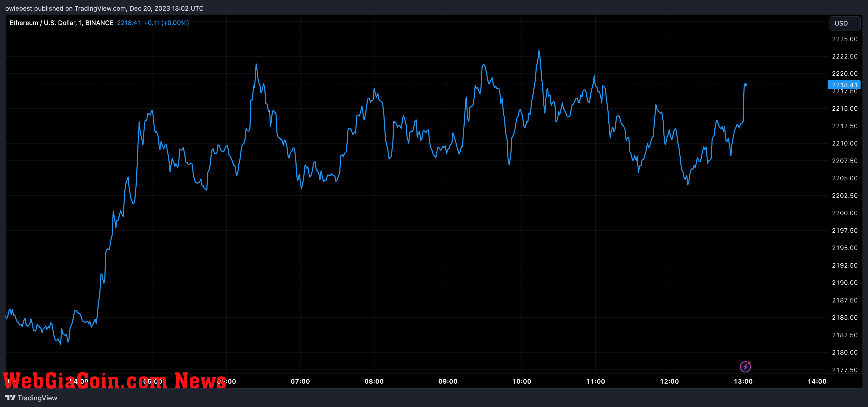Click the 2195.00 price axis label

[845, 248]
